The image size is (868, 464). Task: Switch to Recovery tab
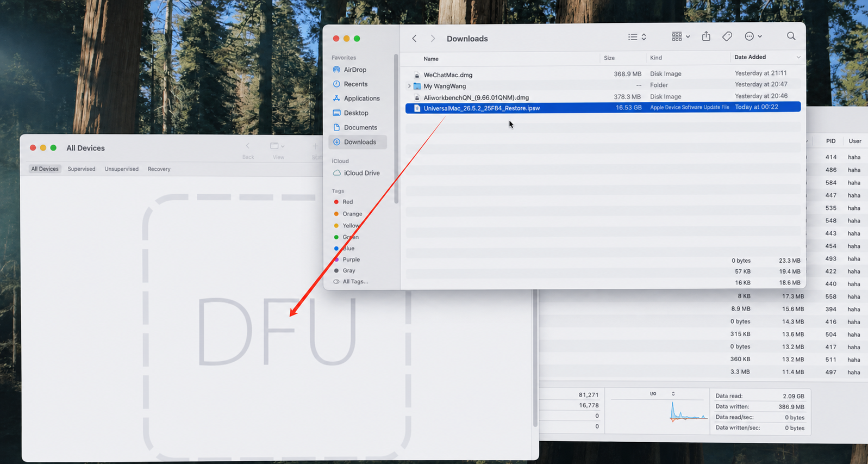159,169
